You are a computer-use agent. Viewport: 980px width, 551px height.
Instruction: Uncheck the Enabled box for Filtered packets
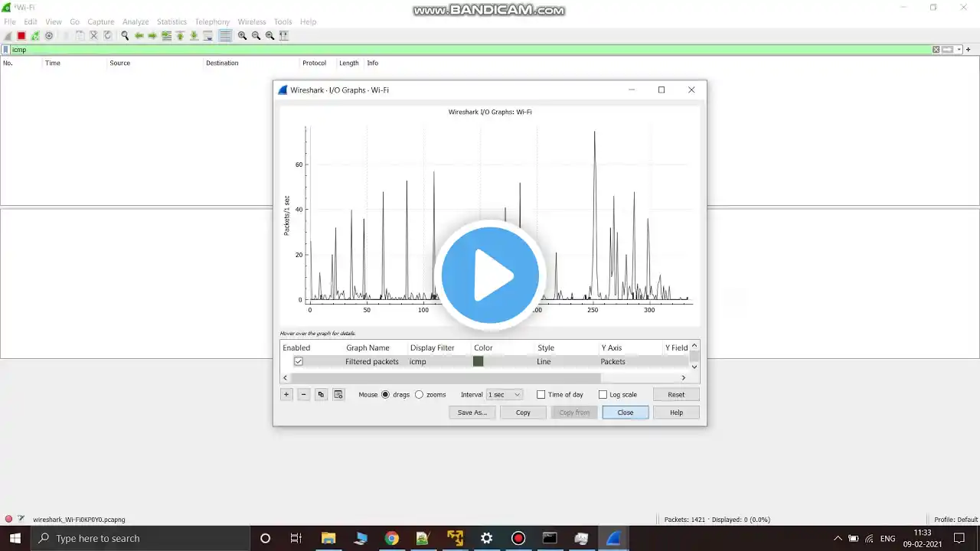coord(299,361)
